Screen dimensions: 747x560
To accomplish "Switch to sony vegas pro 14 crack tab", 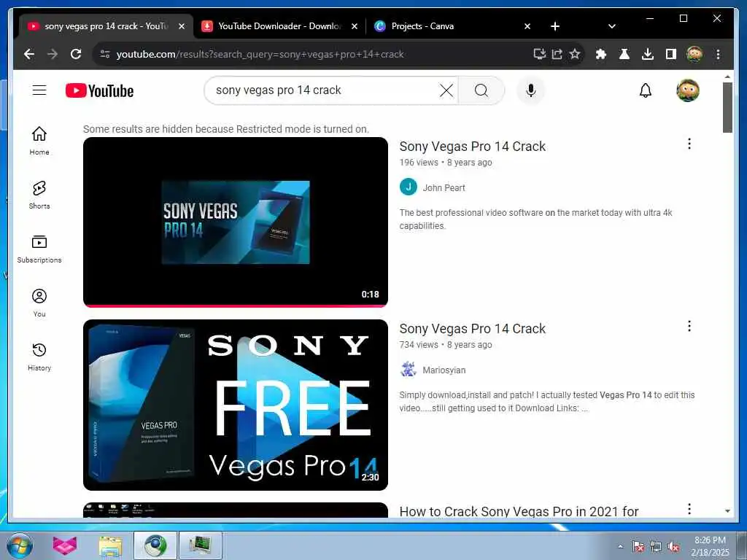I will click(x=106, y=26).
